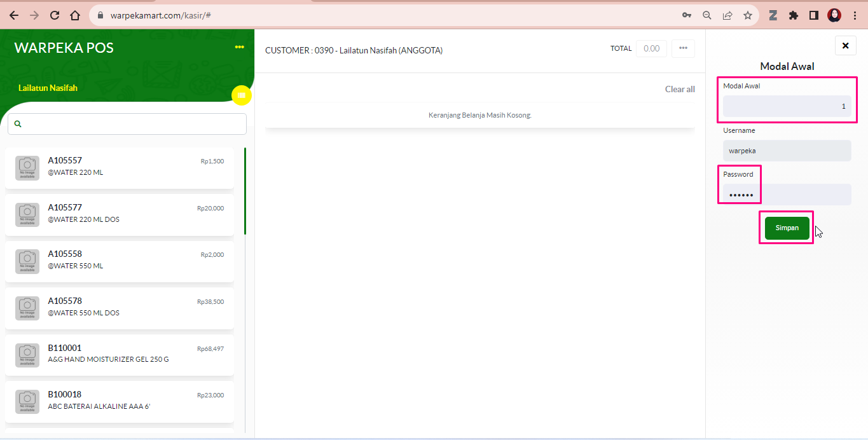This screenshot has width=868, height=440.
Task: Click the green search magnifier icon
Action: [18, 124]
